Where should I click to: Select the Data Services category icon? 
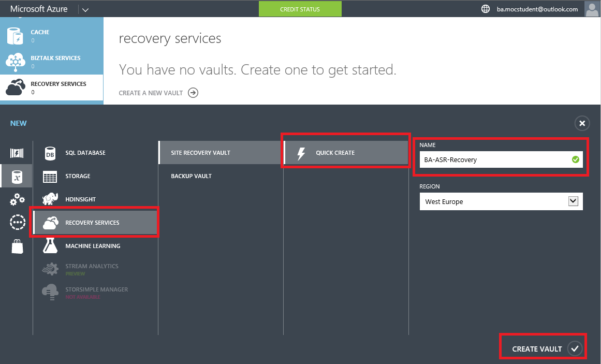17,177
